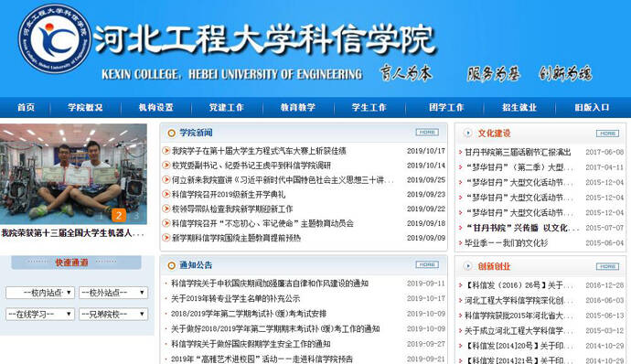Open notice 2018/2019学年第二学期考试补(缓)考考试安排
Image resolution: width=631 pixels, height=364 pixels.
(x=249, y=314)
